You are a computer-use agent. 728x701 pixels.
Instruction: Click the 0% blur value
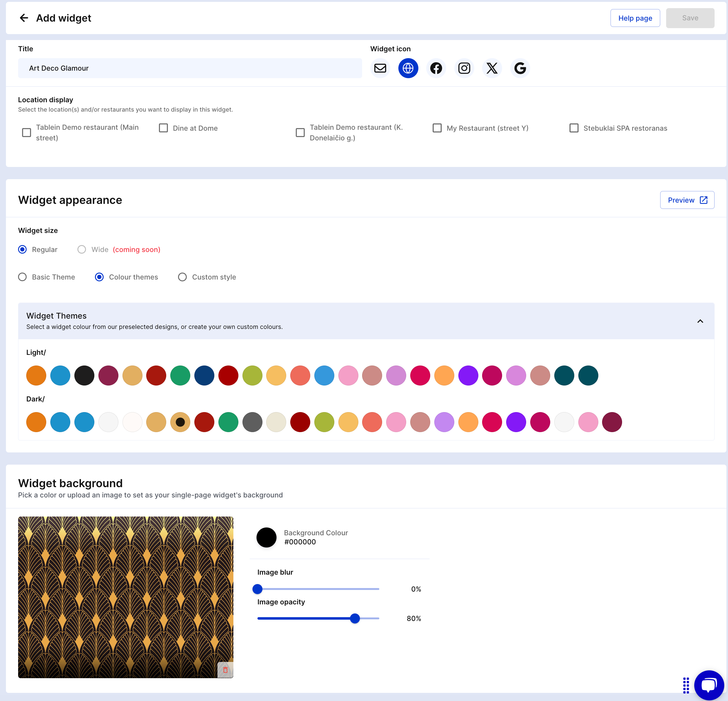(x=416, y=589)
